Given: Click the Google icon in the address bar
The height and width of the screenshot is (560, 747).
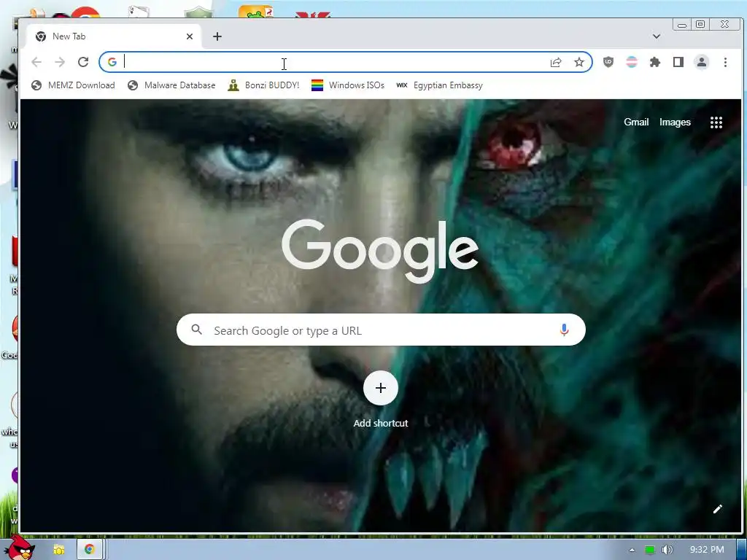Looking at the screenshot, I should [112, 62].
